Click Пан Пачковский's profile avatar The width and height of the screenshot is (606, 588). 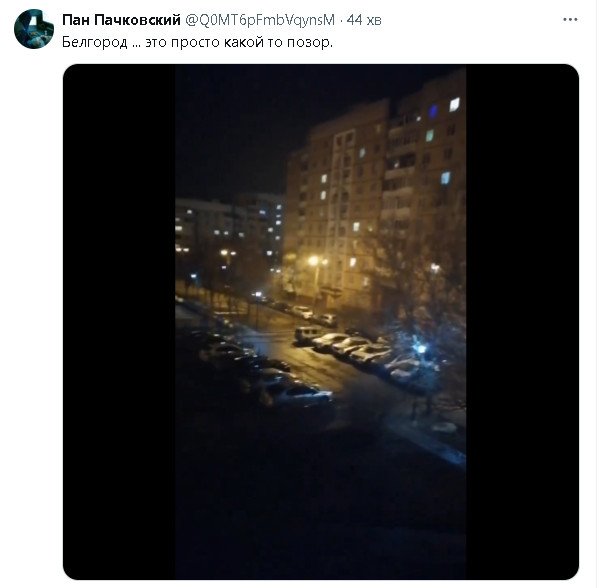(x=34, y=29)
